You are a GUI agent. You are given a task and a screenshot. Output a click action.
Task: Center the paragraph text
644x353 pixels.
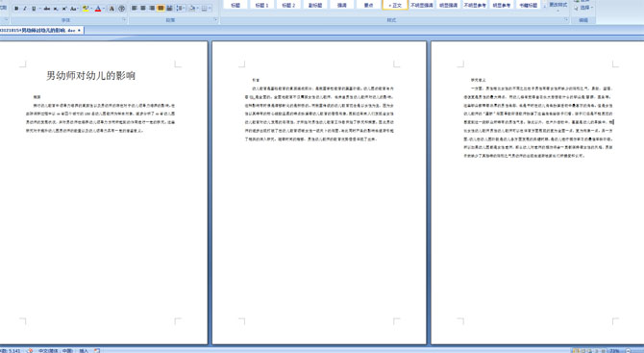click(x=143, y=9)
